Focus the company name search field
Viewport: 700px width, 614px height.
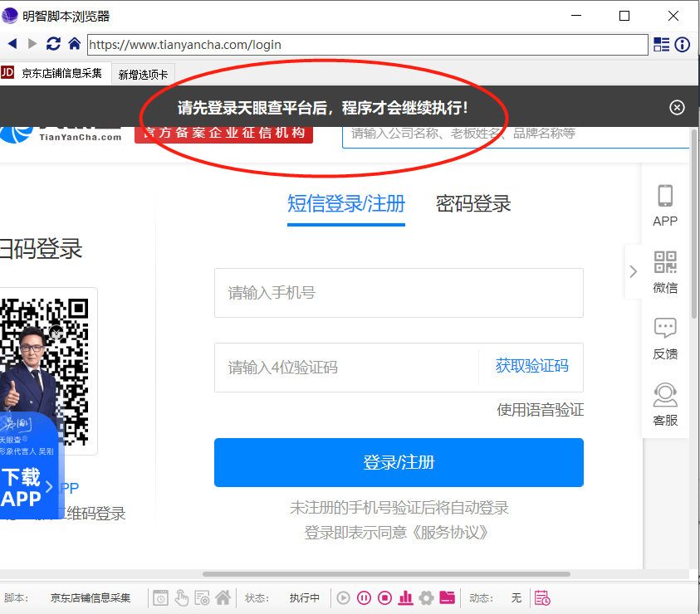click(x=516, y=137)
